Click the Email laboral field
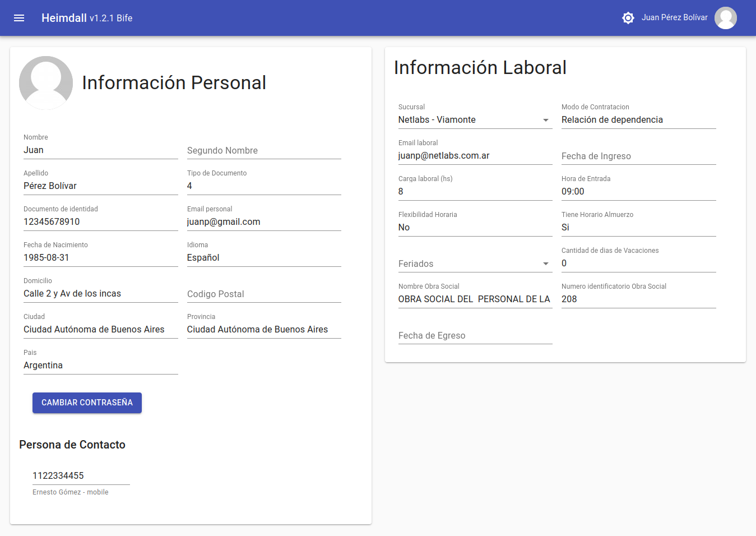 tap(475, 156)
